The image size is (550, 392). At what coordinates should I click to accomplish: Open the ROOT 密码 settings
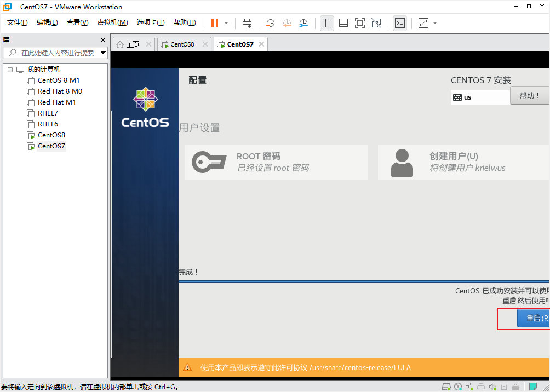pos(277,162)
